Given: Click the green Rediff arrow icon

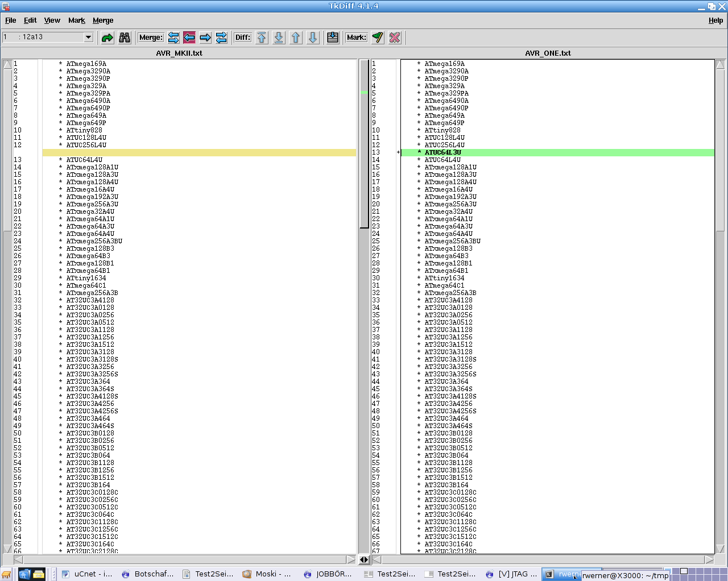Looking at the screenshot, I should (107, 38).
